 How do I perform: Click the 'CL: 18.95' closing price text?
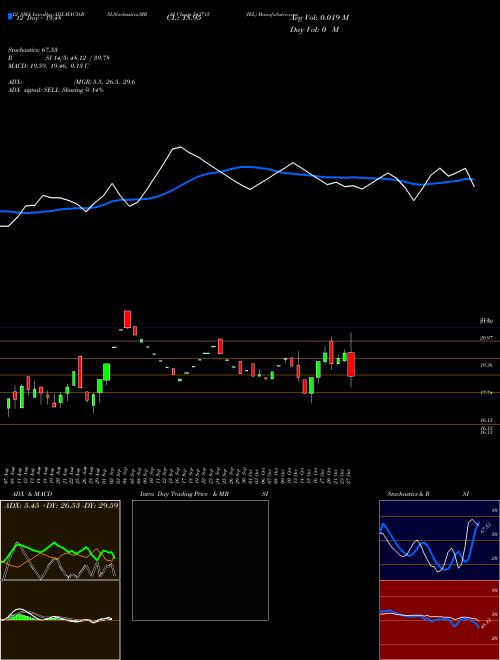[184, 18]
